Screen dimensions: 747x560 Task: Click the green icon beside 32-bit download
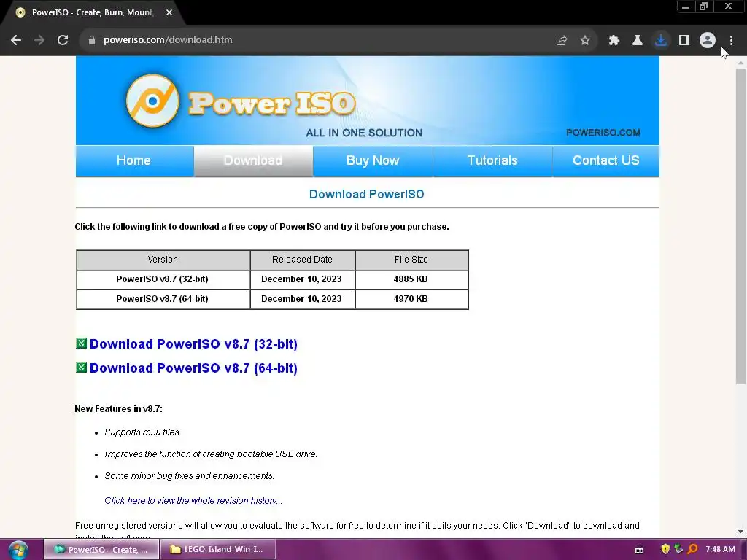(x=82, y=343)
